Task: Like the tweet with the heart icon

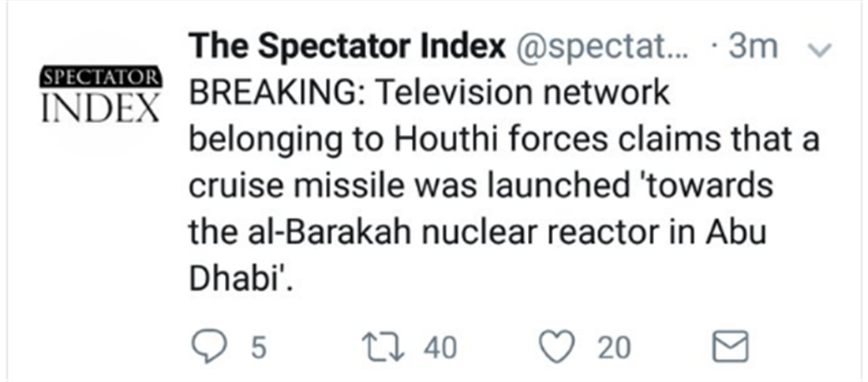Action: click(x=560, y=347)
